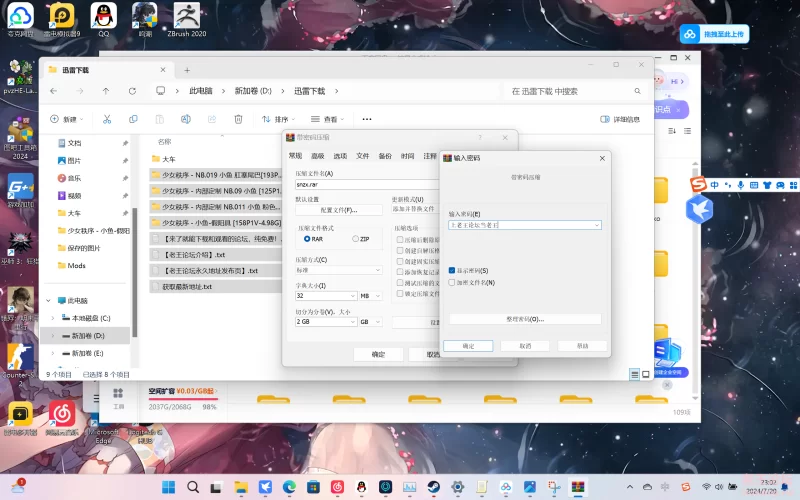Open the 雷电模拟器9 desktop shortcut
Screen dimensions: 800x500
tap(62, 19)
